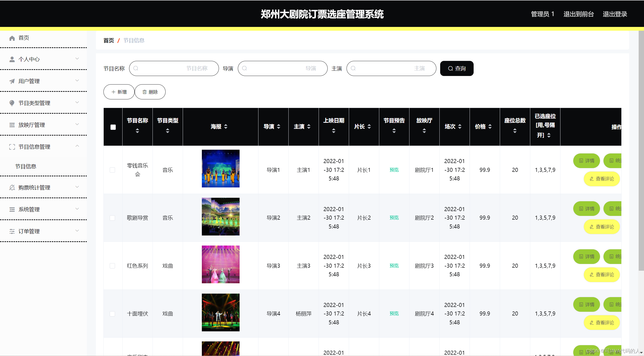Click the sliders icon beside 订单管理
Viewport: 644px width, 356px height.
point(12,231)
